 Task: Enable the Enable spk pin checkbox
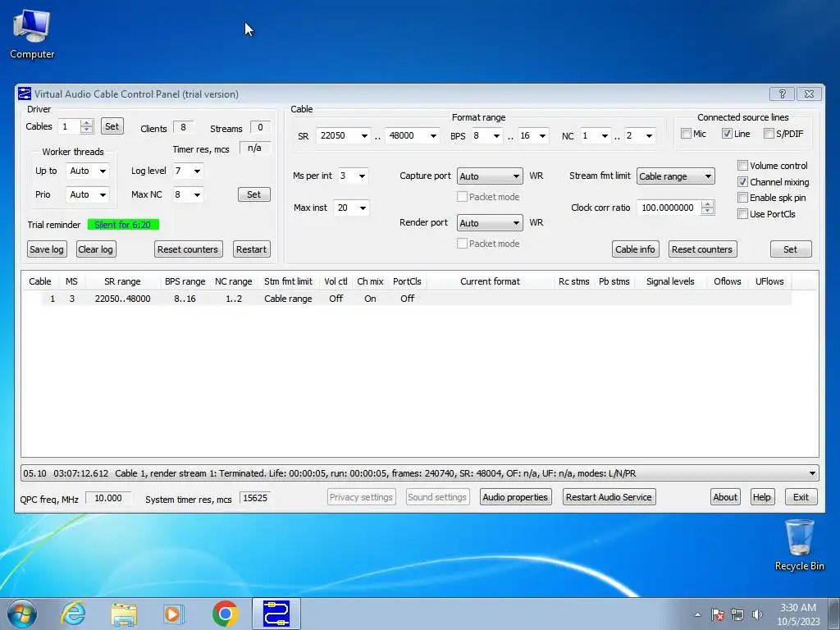coord(742,198)
